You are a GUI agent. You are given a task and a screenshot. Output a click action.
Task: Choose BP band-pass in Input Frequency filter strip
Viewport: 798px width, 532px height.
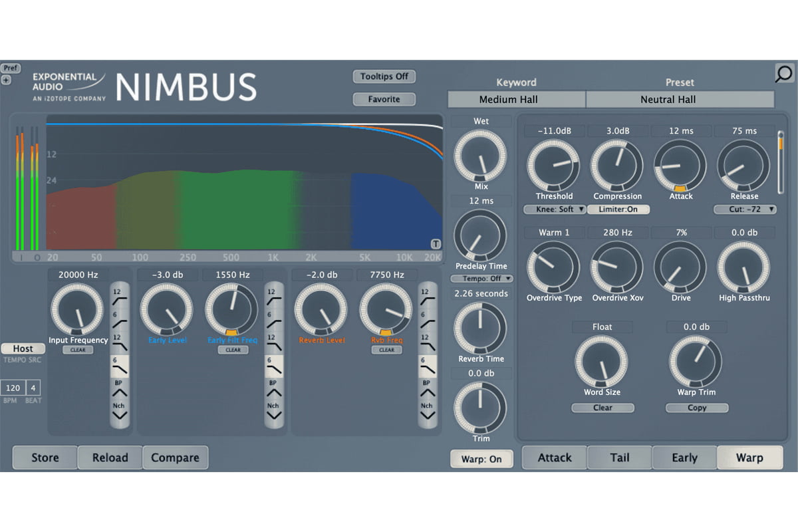click(120, 389)
